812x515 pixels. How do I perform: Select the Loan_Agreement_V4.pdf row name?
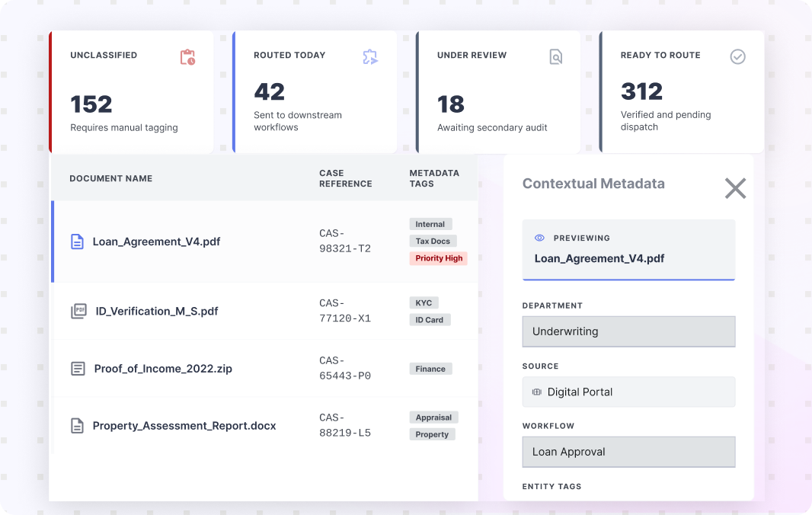[156, 242]
